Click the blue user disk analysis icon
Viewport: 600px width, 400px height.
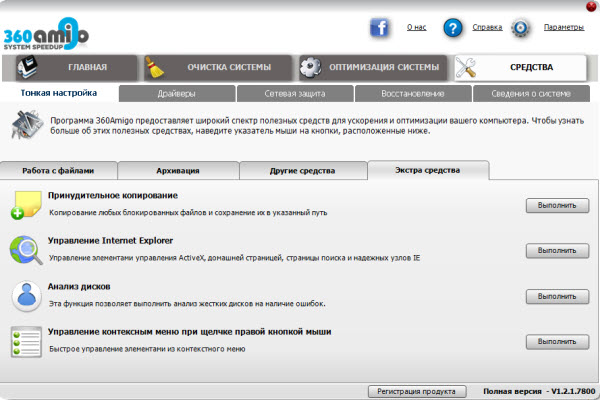point(26,296)
